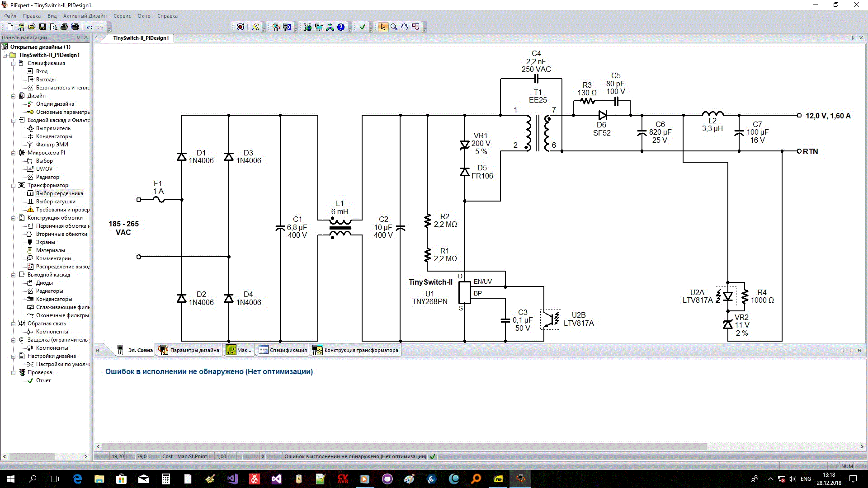Save the current design
The width and height of the screenshot is (868, 488).
[42, 27]
